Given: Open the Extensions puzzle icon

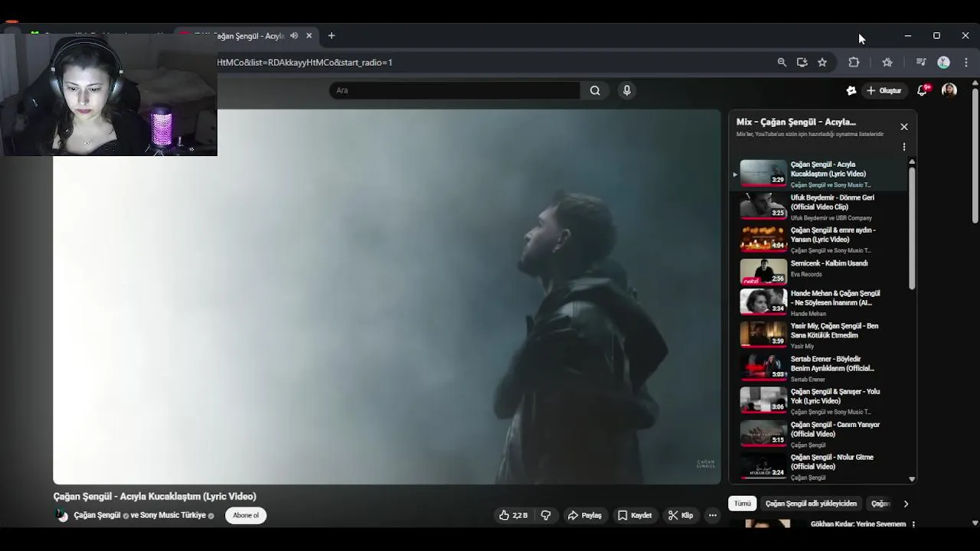Looking at the screenshot, I should [x=854, y=63].
